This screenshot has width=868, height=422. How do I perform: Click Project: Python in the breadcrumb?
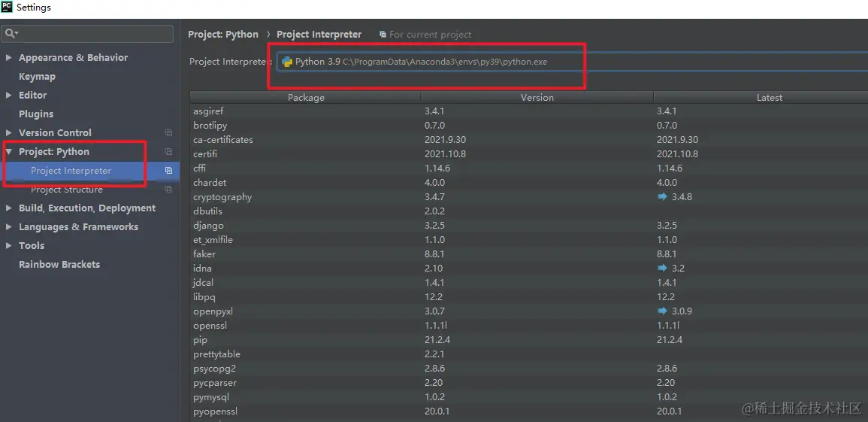tap(223, 35)
